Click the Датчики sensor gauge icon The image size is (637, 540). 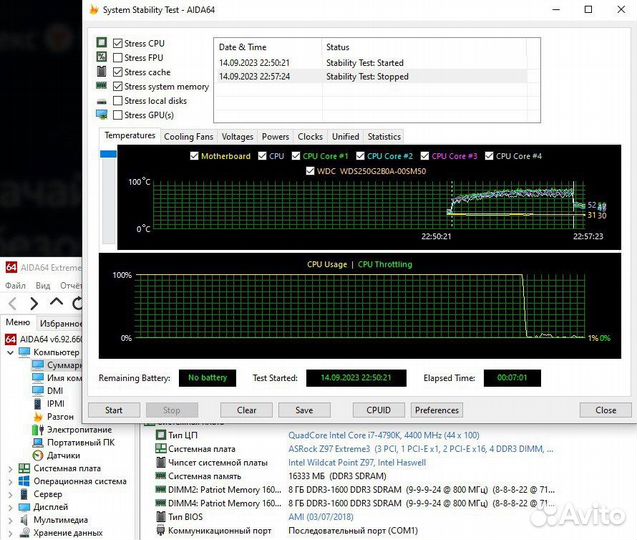(x=38, y=455)
